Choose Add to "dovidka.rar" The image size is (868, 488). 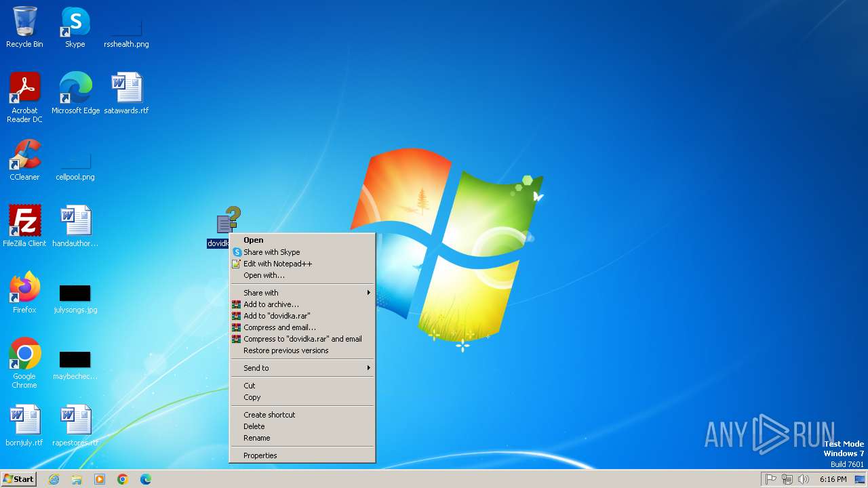pos(302,316)
